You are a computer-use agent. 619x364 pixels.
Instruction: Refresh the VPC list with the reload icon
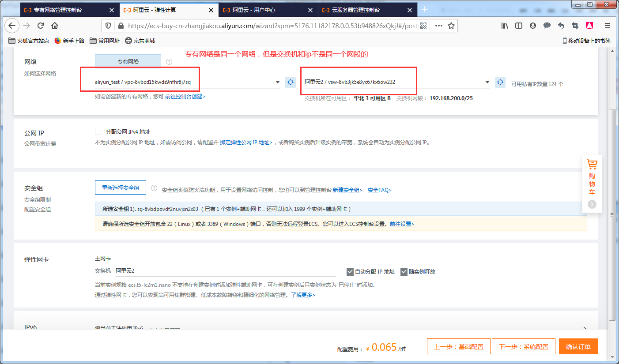coord(291,82)
